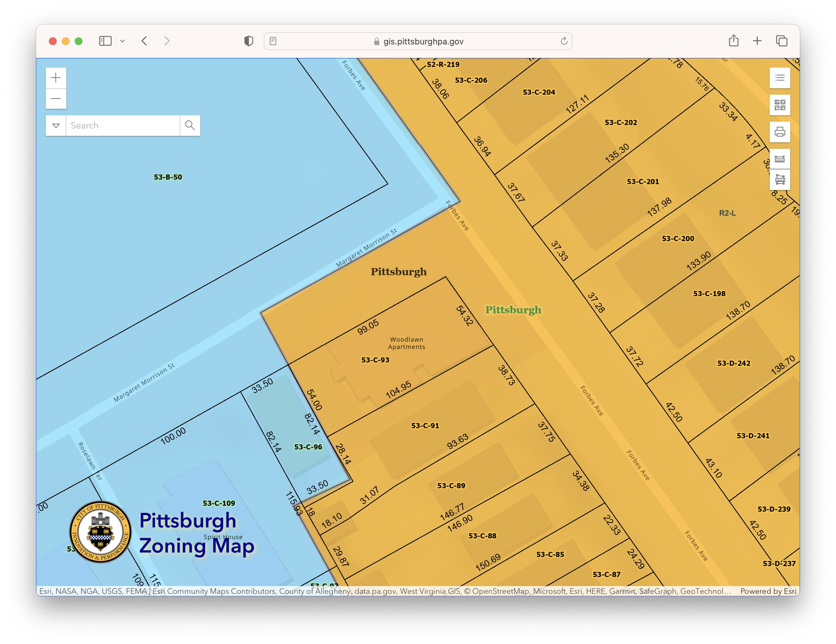Go back to the previous page

coord(144,41)
